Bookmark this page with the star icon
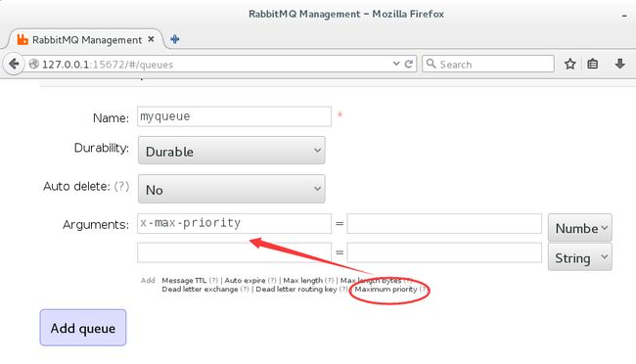636x364 pixels. [x=570, y=64]
